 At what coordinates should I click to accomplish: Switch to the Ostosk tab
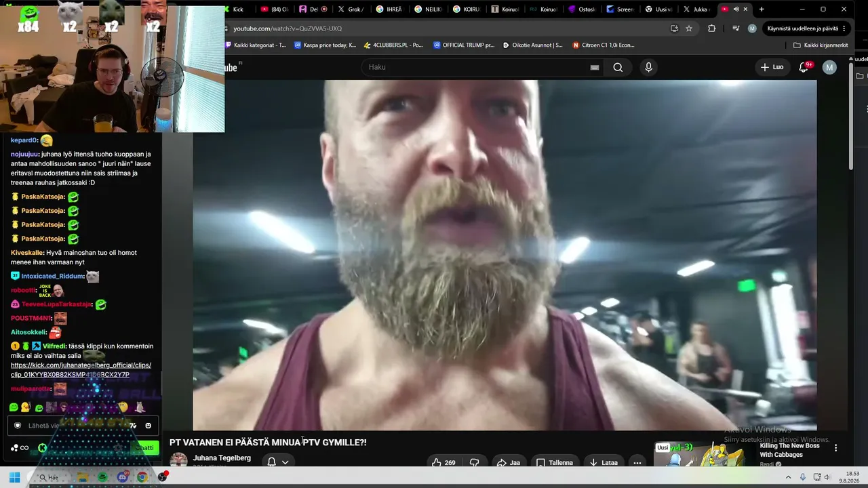pos(583,9)
